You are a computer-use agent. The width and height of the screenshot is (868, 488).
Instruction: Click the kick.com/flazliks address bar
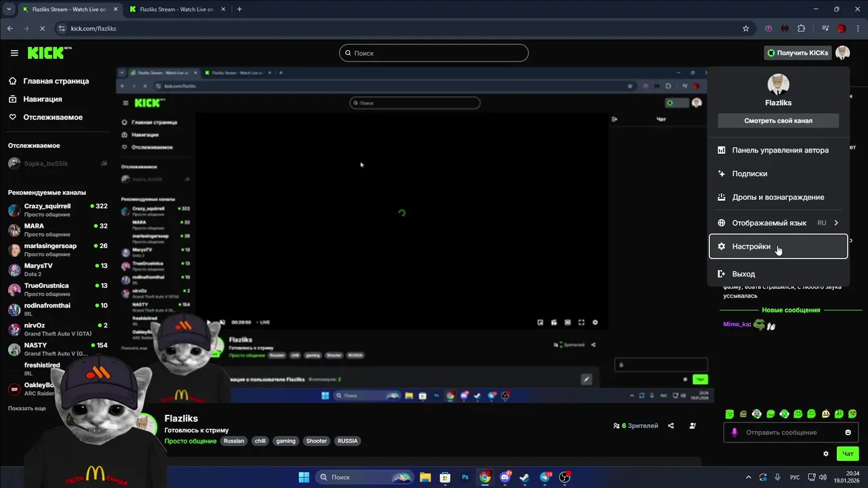[94, 28]
